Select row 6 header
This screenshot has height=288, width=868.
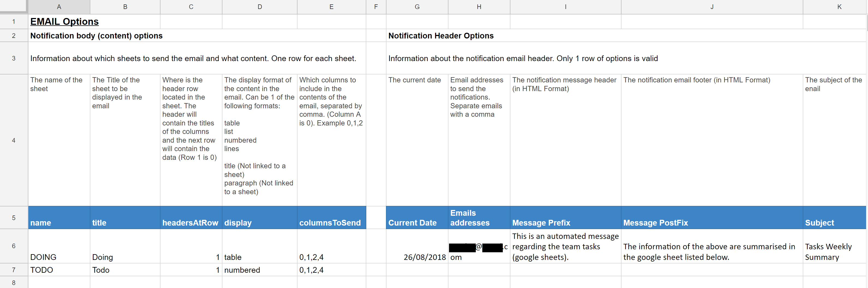(14, 246)
